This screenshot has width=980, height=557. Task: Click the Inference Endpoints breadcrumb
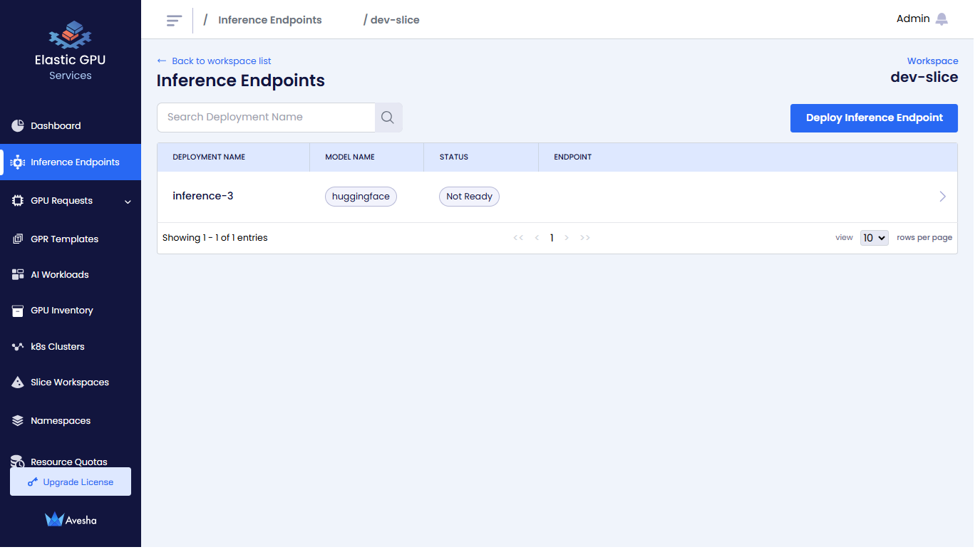pyautogui.click(x=269, y=20)
